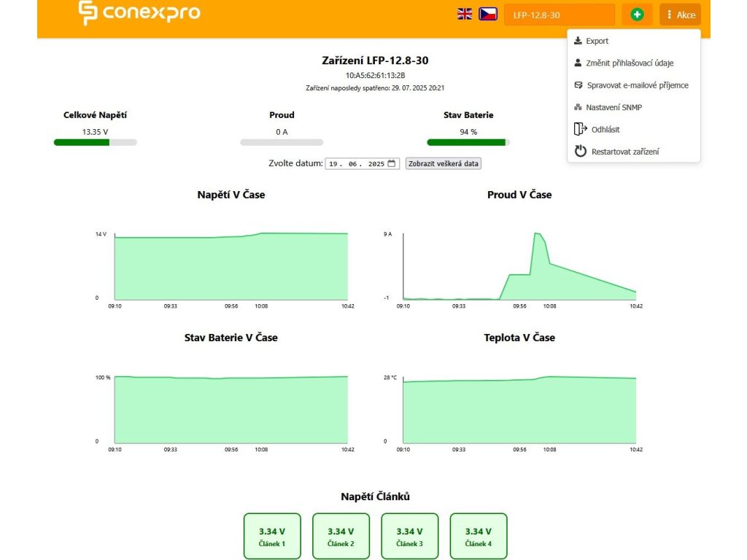The width and height of the screenshot is (747, 560).
Task: Open the LFP-12.8-30 device selector
Action: [560, 15]
